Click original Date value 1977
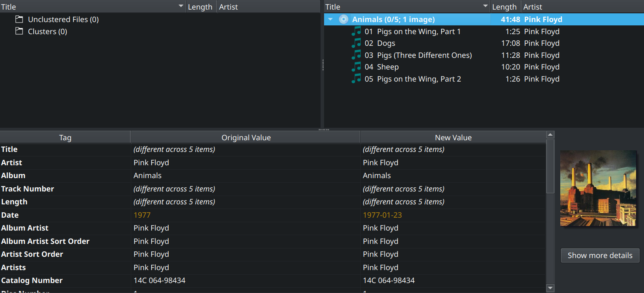The image size is (644, 293). tap(142, 215)
